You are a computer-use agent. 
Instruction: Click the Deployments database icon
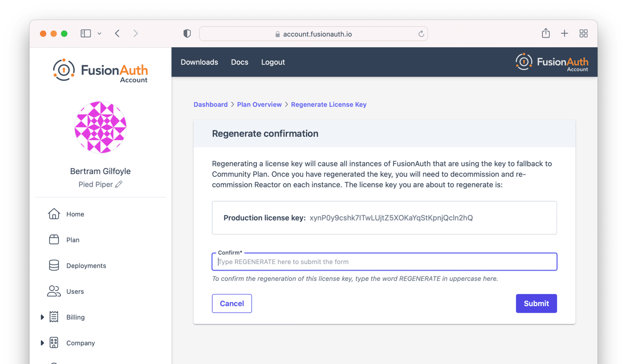tap(53, 265)
